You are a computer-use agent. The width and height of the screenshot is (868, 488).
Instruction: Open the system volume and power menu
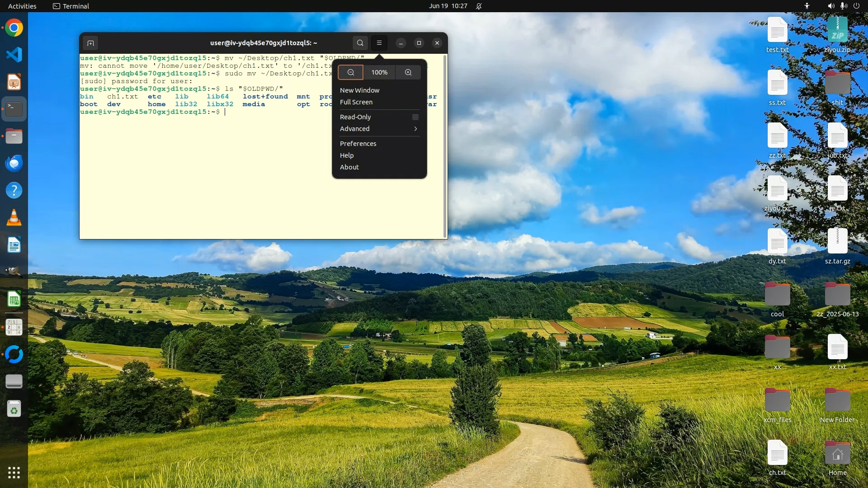pyautogui.click(x=843, y=6)
